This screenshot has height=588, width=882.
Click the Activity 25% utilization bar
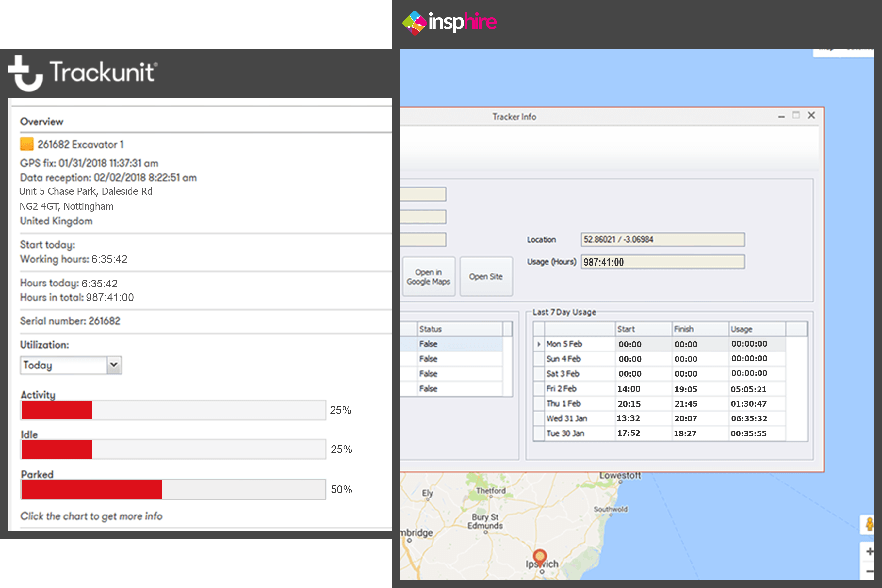click(x=173, y=410)
